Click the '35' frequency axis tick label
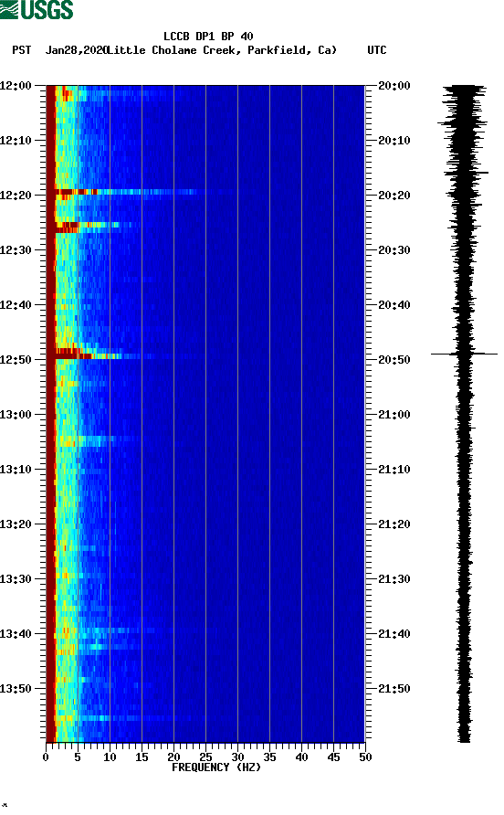Viewport: 504px width, 815px height. click(269, 757)
